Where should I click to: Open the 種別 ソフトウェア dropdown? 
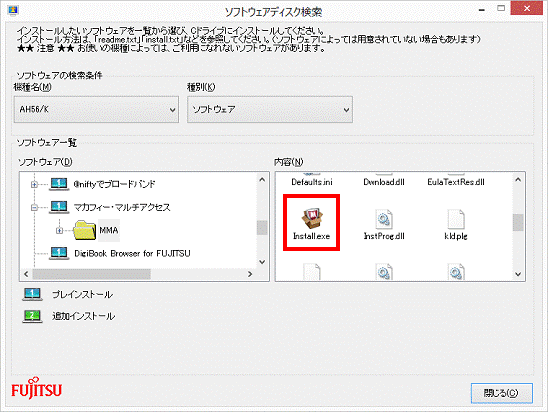point(270,109)
